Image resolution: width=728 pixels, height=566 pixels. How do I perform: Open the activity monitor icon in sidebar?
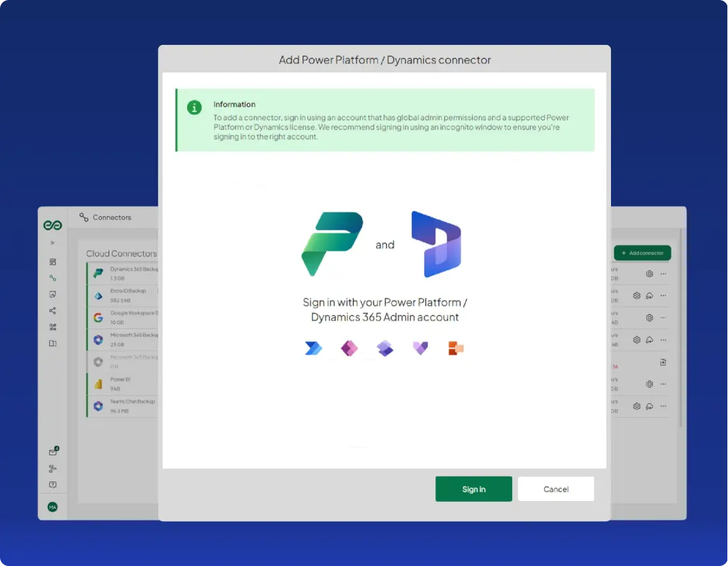tap(53, 294)
